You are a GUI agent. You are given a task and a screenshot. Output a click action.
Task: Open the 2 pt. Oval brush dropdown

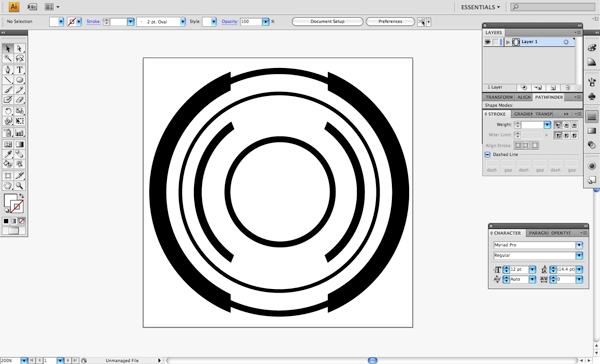tap(183, 22)
